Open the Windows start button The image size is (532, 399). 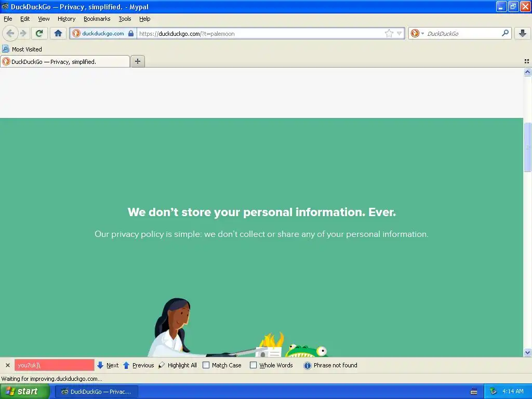pyautogui.click(x=25, y=391)
